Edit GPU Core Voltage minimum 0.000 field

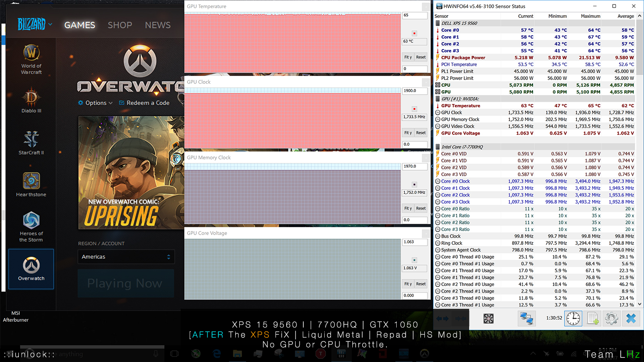tap(415, 295)
